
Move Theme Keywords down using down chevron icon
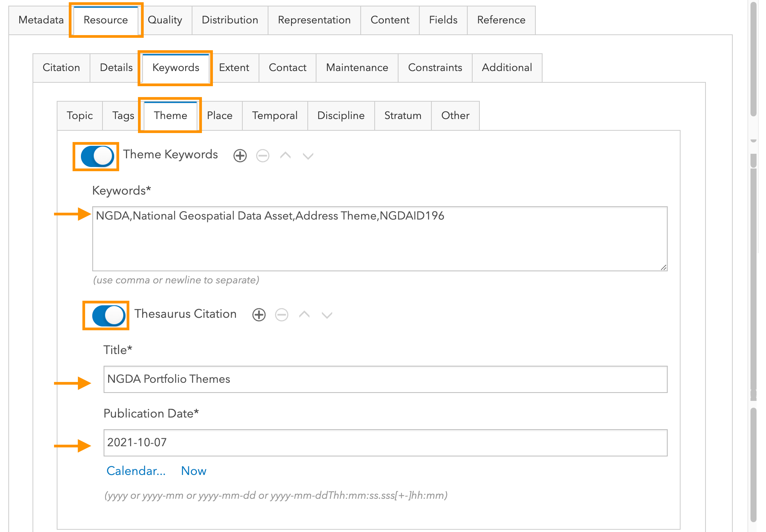(308, 155)
